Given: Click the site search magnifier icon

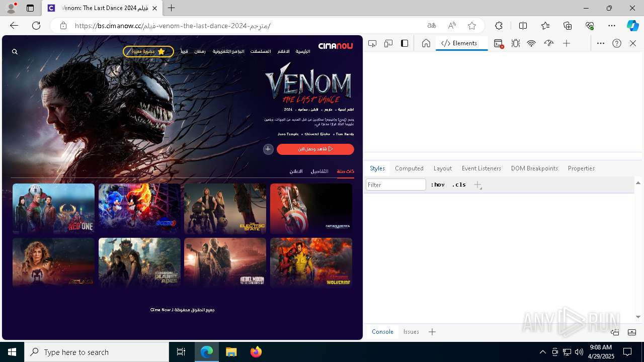Looking at the screenshot, I should [15, 52].
